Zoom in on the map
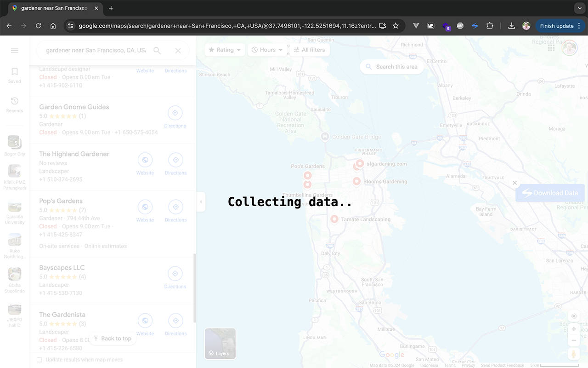The width and height of the screenshot is (588, 368). coord(574,329)
